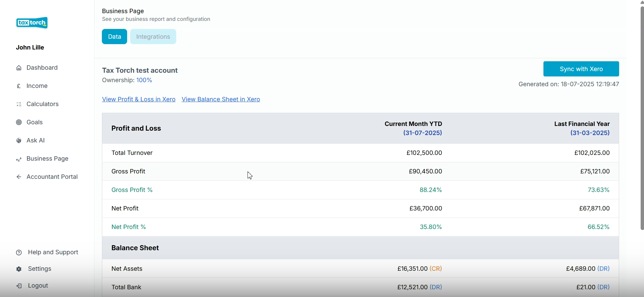Screen dimensions: 644x297
Task: Switch to the Data tab
Action: click(115, 37)
